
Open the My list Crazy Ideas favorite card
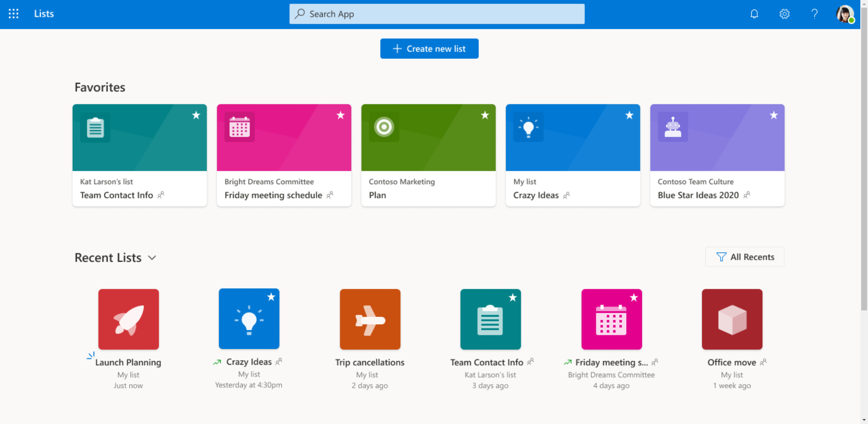coord(572,155)
